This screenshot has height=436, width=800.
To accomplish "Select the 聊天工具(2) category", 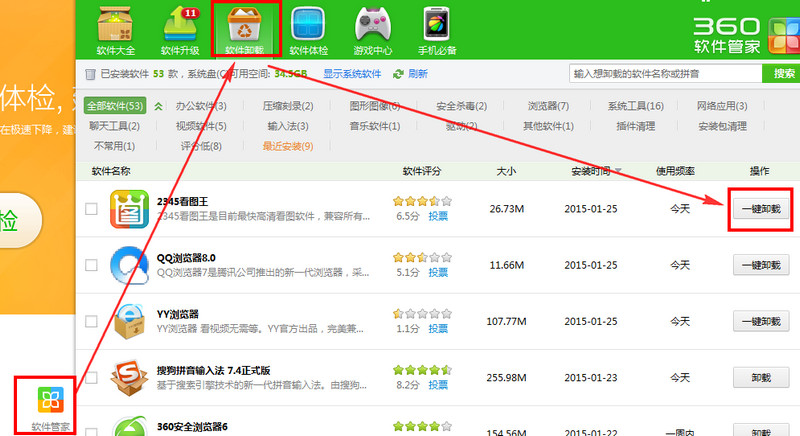I will 114,126.
